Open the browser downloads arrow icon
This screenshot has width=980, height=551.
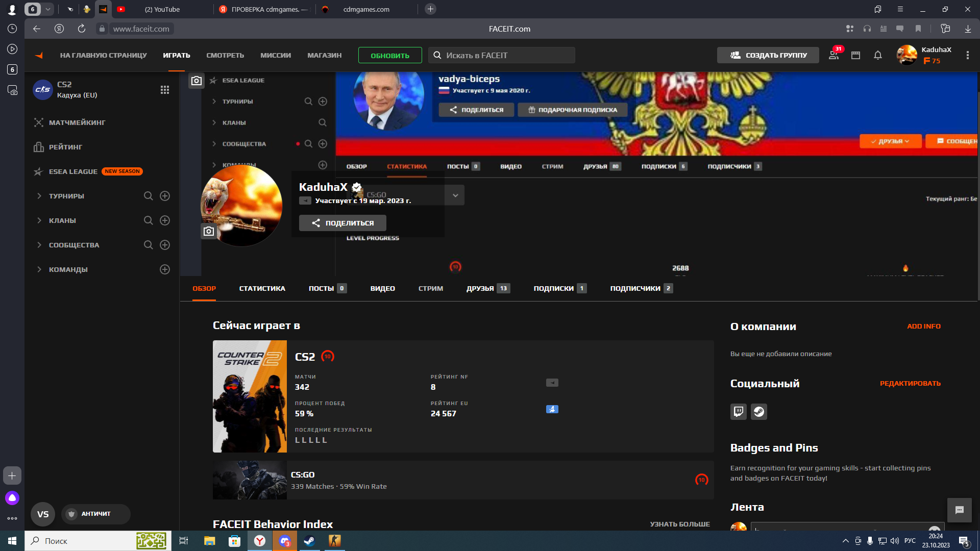click(x=968, y=29)
